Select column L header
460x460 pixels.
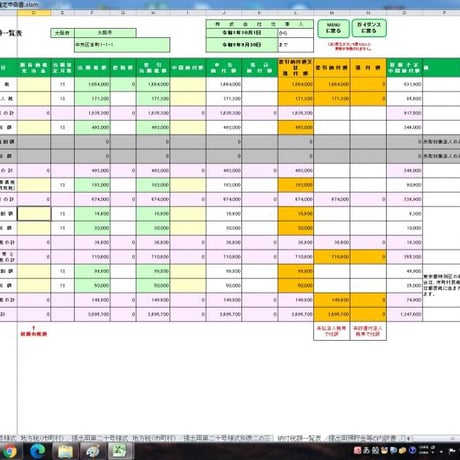[296, 13]
